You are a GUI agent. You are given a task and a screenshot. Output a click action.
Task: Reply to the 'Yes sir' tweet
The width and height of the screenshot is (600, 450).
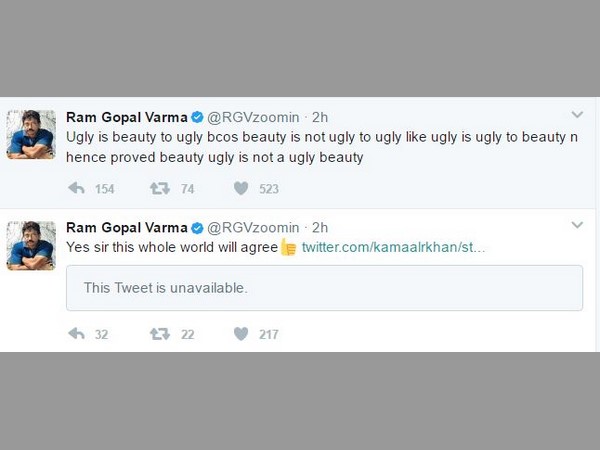point(76,334)
